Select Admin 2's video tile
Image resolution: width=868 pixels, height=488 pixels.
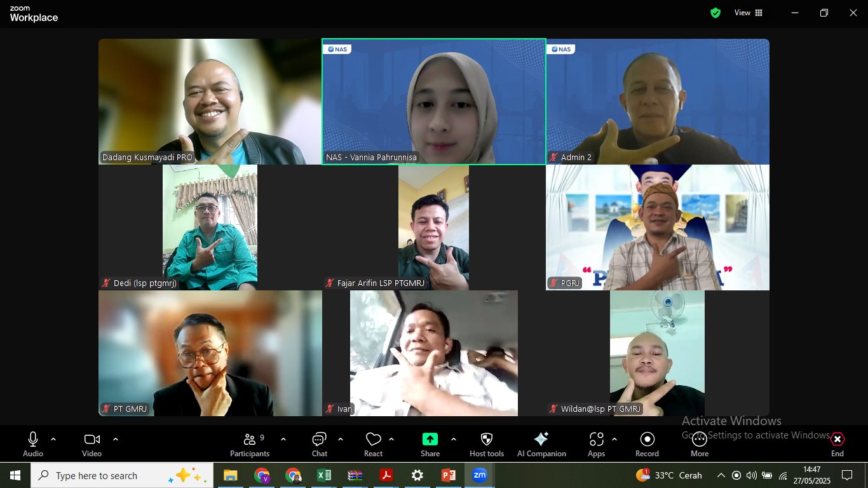coord(658,102)
